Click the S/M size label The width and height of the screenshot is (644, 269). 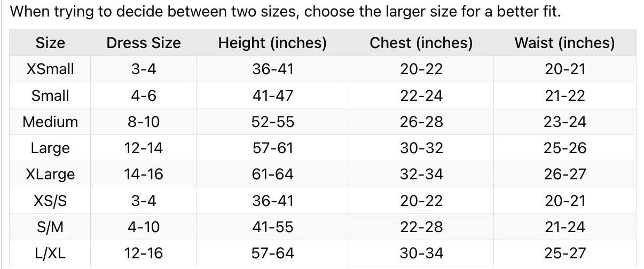tap(50, 227)
